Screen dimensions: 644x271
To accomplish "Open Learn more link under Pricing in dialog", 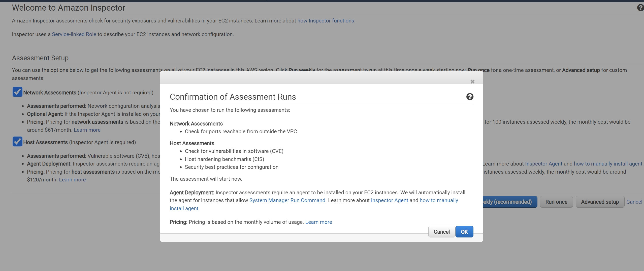I will coord(318,222).
